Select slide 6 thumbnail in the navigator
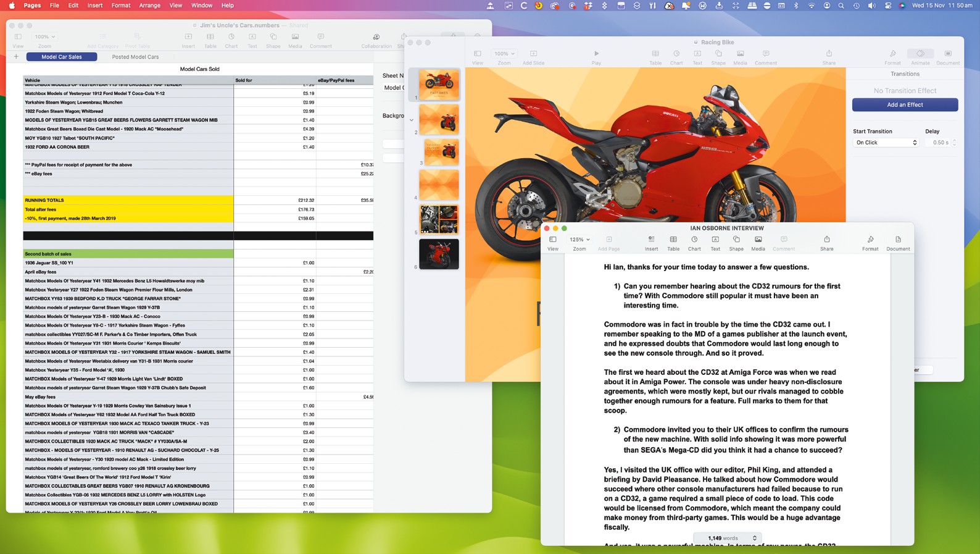 439,254
